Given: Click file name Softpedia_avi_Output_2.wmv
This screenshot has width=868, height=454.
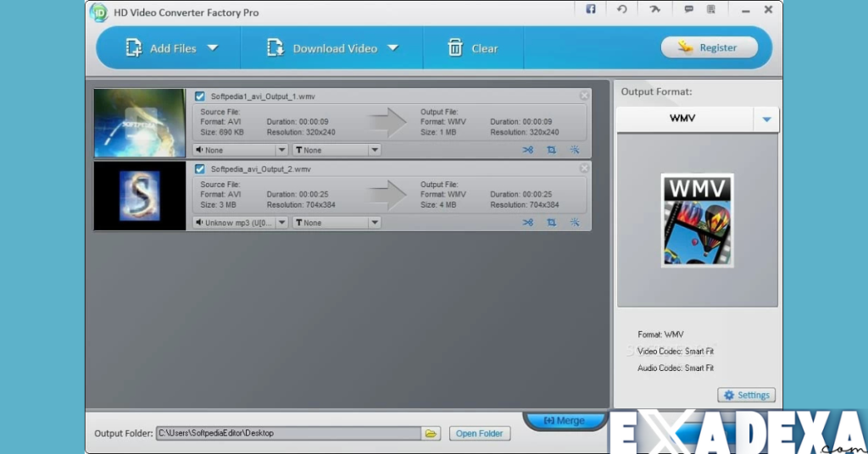Looking at the screenshot, I should pos(261,169).
